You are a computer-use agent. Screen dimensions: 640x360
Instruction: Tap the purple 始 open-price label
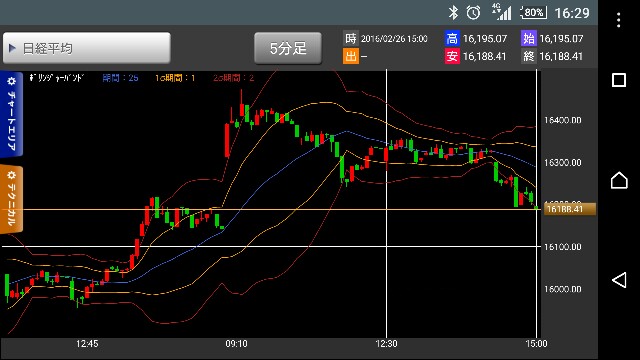pos(529,38)
